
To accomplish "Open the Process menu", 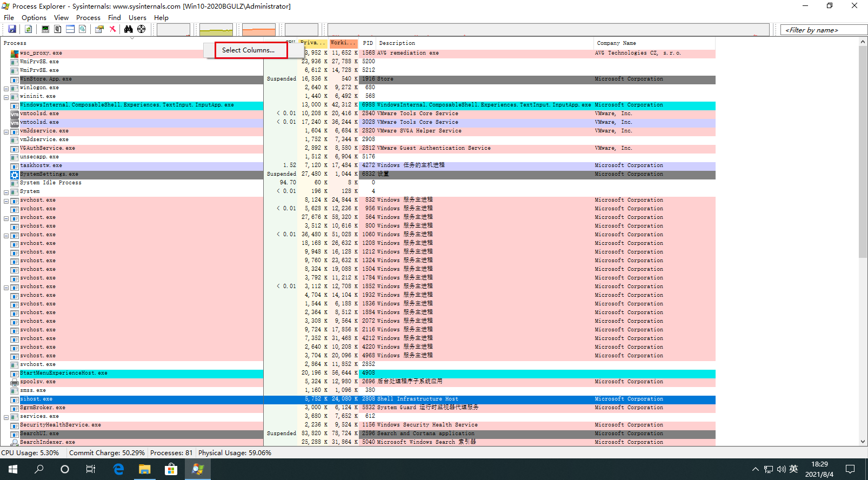I will coord(88,17).
